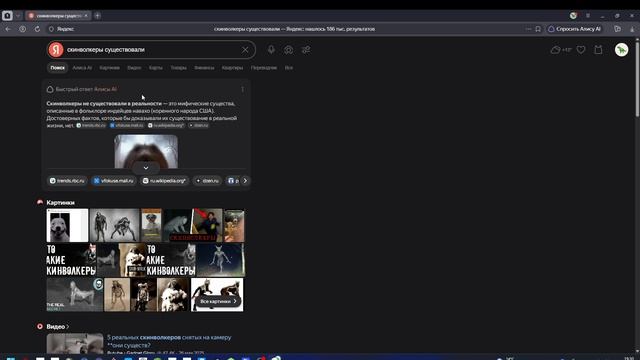Open user profile avatar
The width and height of the screenshot is (640, 360).
(621, 50)
